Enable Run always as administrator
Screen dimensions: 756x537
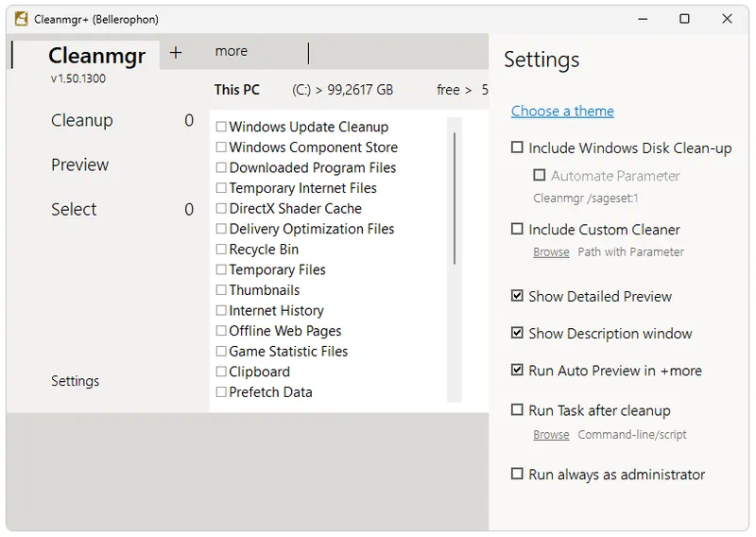[x=517, y=474]
